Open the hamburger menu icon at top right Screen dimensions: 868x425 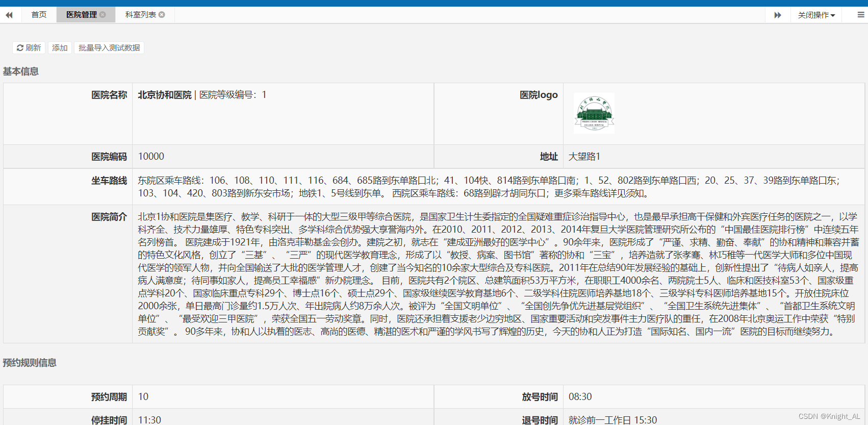pyautogui.click(x=861, y=15)
